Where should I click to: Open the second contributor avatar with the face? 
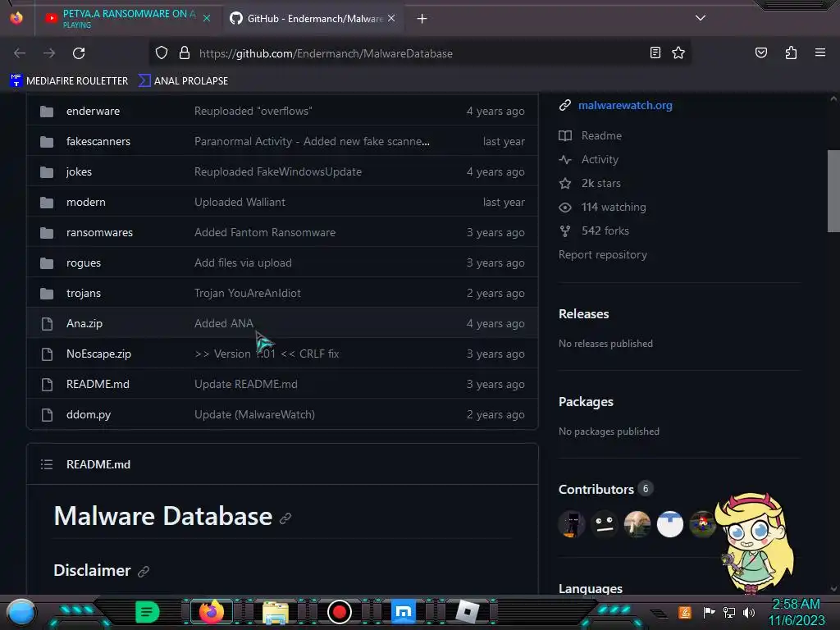point(605,524)
